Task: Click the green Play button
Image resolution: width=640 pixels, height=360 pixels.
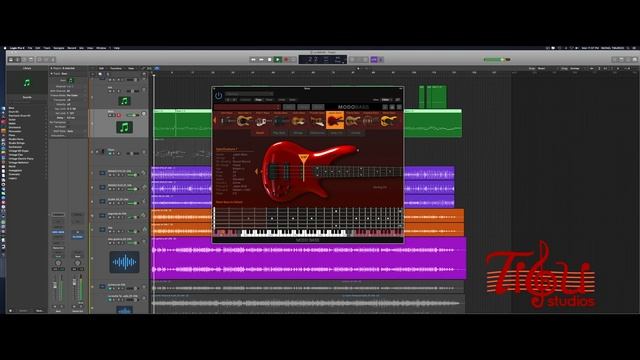Action: (278, 60)
